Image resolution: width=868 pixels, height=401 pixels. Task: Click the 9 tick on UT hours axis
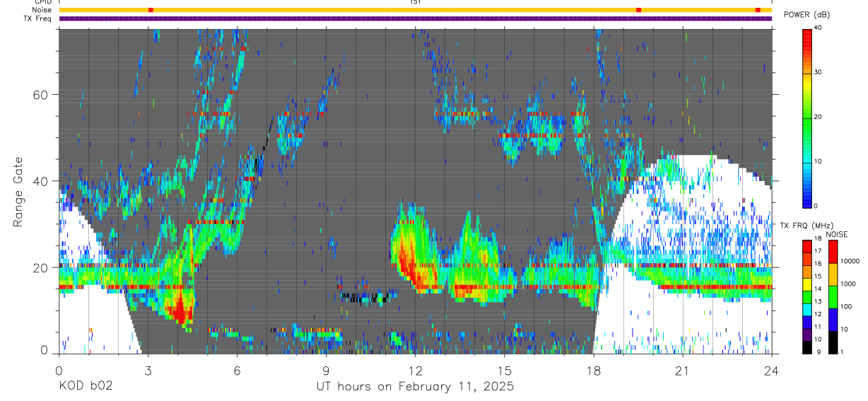pyautogui.click(x=327, y=370)
